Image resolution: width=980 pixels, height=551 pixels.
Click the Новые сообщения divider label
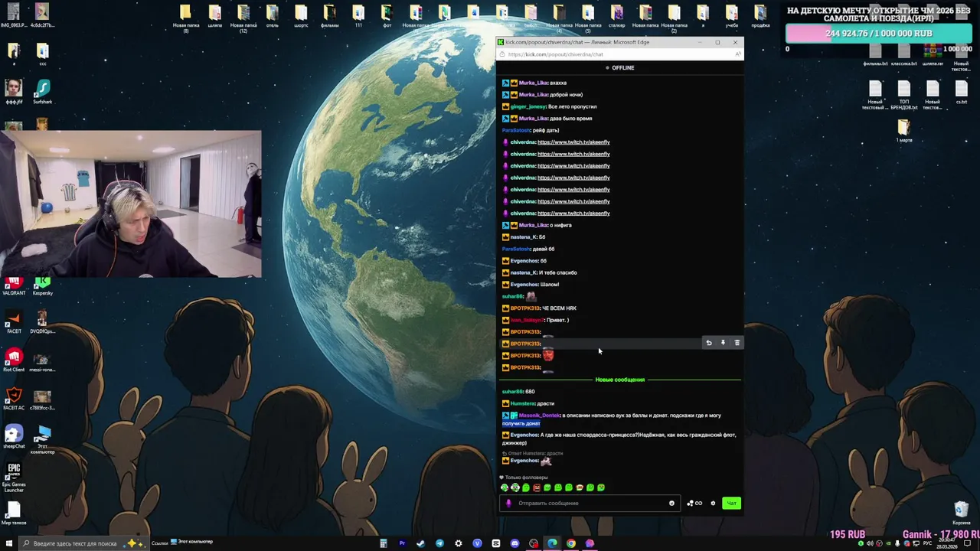(x=620, y=380)
